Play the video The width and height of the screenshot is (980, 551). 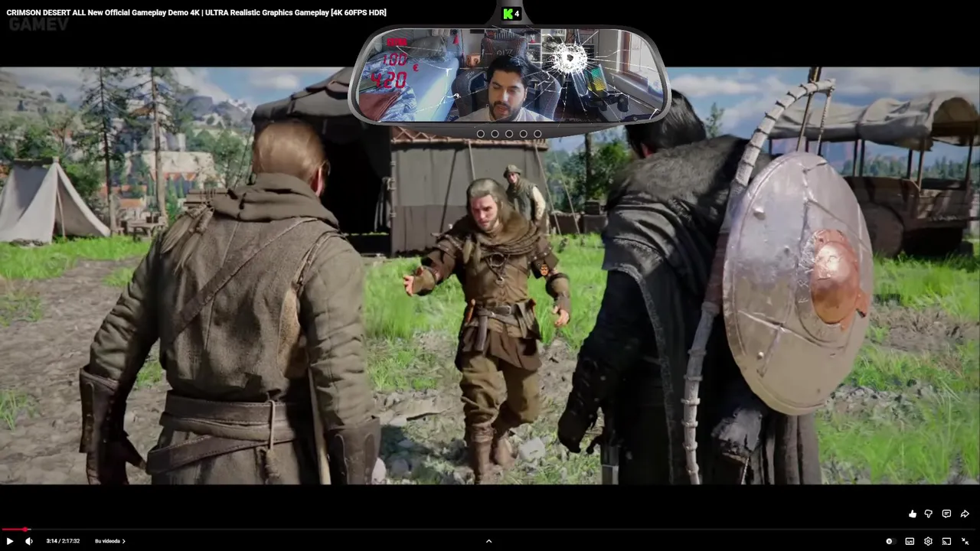coord(10,541)
